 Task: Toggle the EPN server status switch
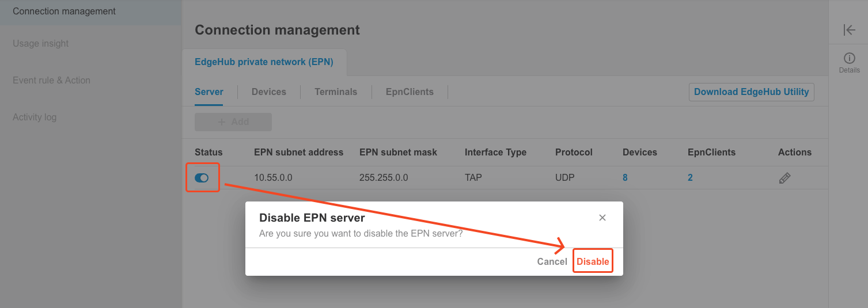[202, 178]
